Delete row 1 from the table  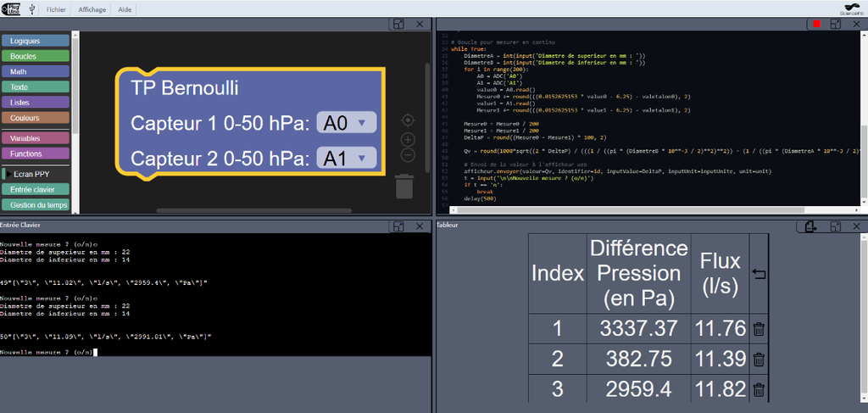pos(759,329)
